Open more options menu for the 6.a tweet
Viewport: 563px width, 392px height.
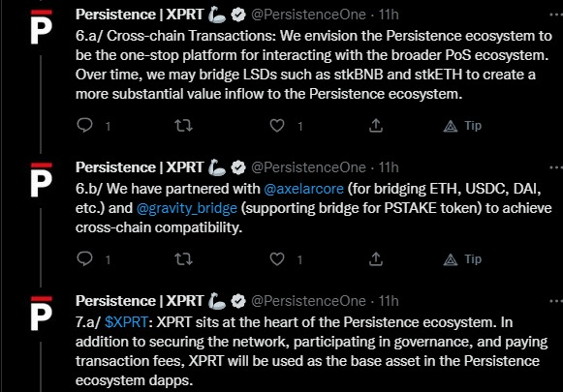556,15
